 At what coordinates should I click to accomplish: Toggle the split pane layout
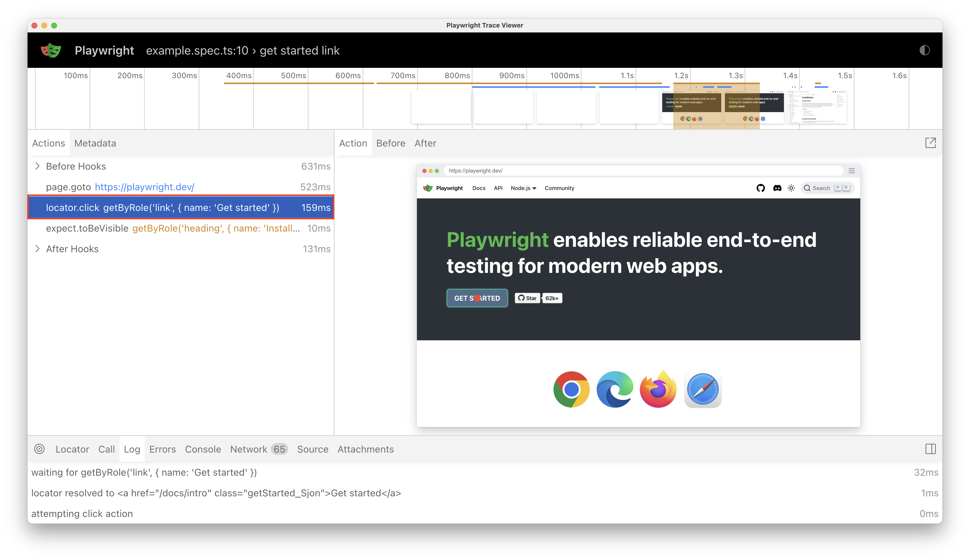[x=931, y=449]
